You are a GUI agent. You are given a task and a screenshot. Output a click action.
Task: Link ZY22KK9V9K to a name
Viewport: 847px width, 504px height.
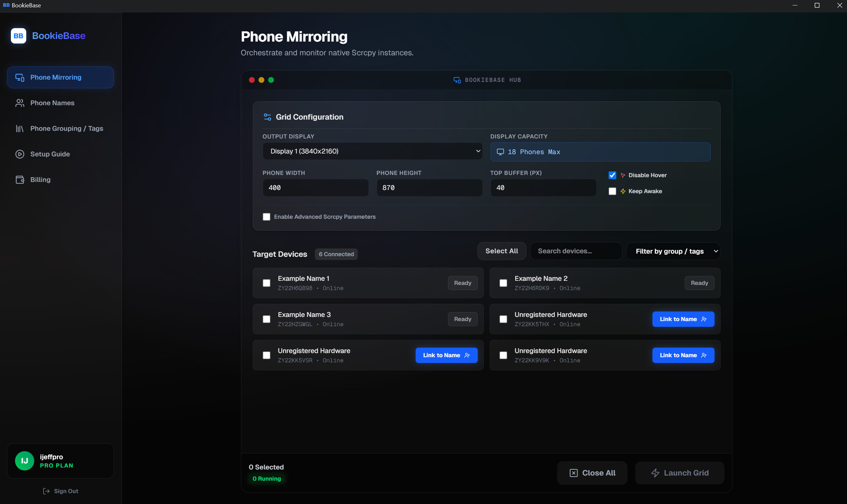[683, 355]
